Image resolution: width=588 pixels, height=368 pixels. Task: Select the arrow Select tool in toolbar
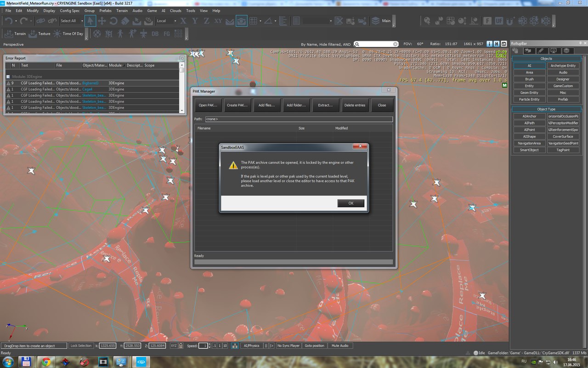coord(90,21)
